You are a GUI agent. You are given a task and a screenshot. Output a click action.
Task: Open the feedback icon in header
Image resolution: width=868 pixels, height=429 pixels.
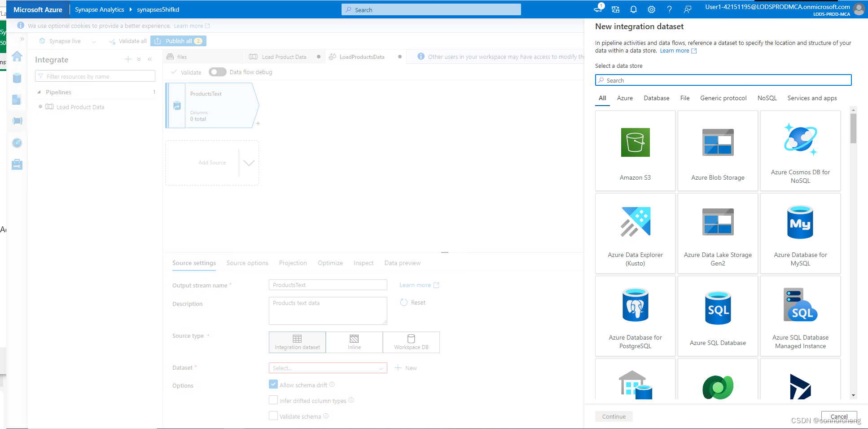point(687,9)
